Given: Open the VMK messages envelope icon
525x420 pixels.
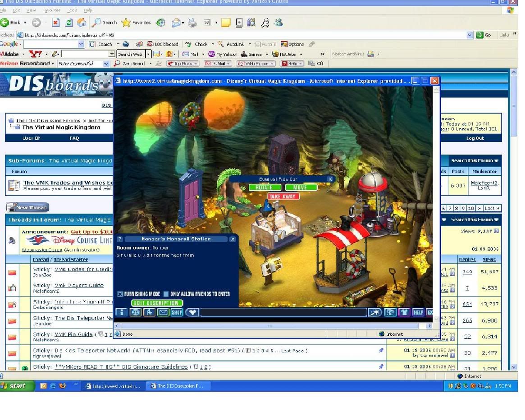Looking at the screenshot, I should pos(163,312).
